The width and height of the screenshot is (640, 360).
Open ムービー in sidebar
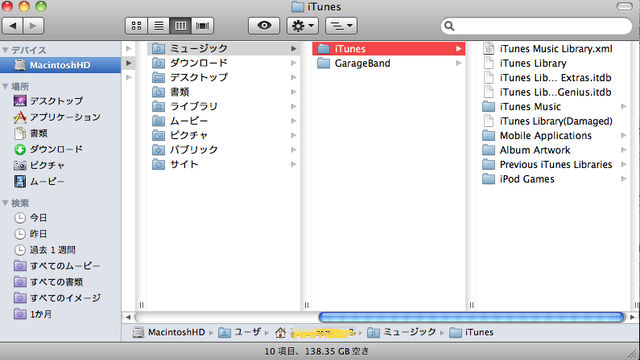pos(39,181)
